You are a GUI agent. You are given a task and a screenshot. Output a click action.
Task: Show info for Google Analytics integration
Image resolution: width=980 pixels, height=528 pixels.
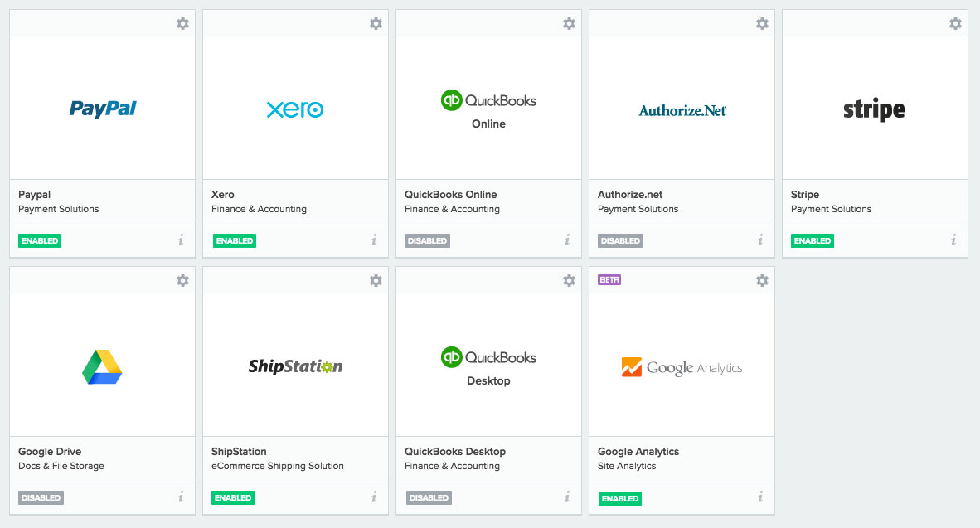[760, 497]
